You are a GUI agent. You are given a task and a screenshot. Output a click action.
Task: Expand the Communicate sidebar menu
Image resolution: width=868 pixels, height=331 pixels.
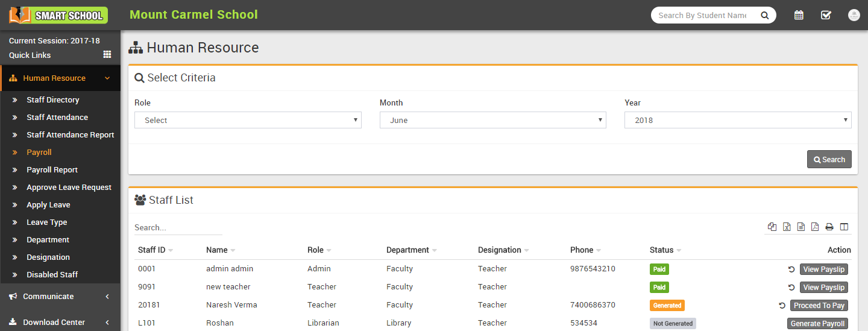tap(60, 297)
